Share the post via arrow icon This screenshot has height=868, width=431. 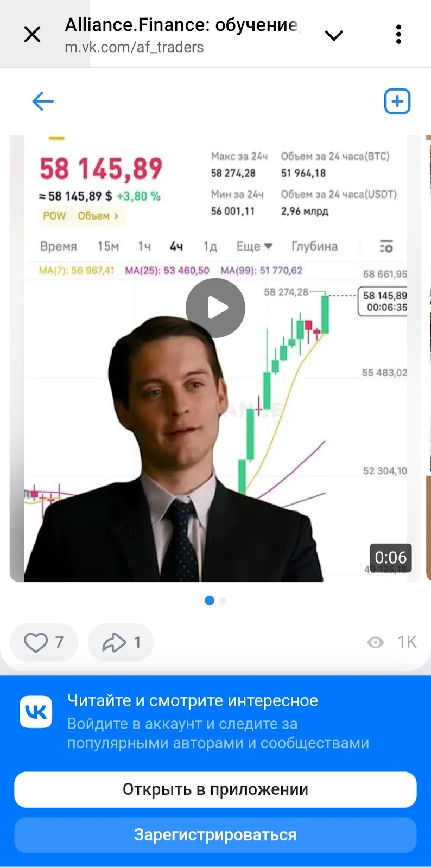(x=121, y=643)
